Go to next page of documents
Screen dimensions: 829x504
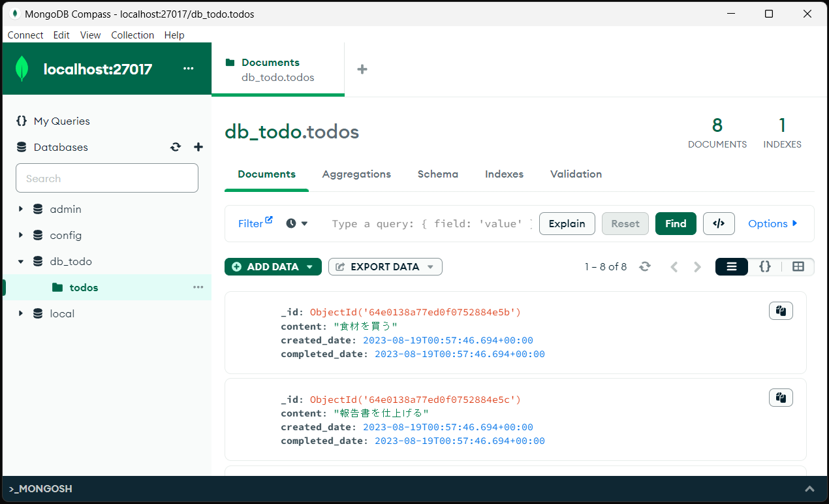[698, 266]
